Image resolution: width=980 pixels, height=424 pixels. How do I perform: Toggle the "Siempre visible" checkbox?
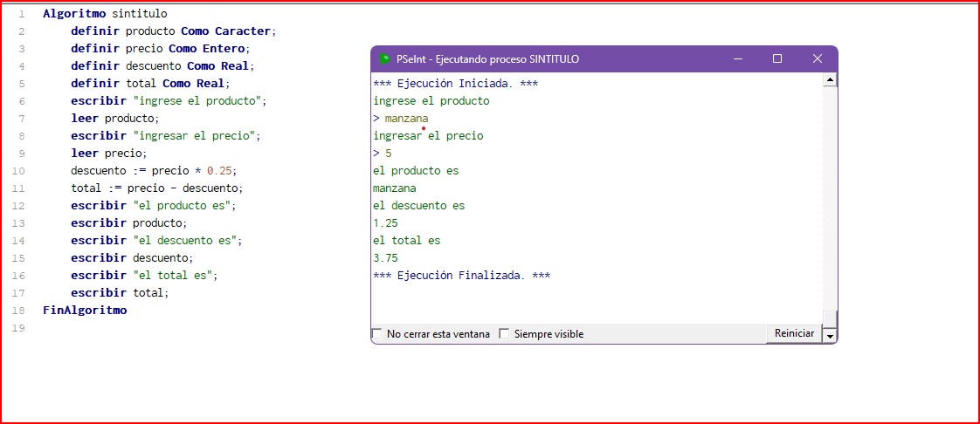point(504,334)
